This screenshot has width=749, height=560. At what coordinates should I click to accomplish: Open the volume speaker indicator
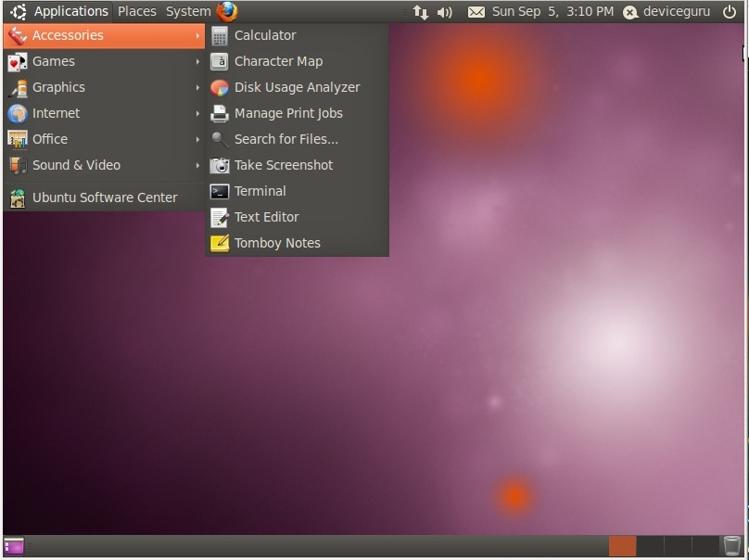click(445, 12)
